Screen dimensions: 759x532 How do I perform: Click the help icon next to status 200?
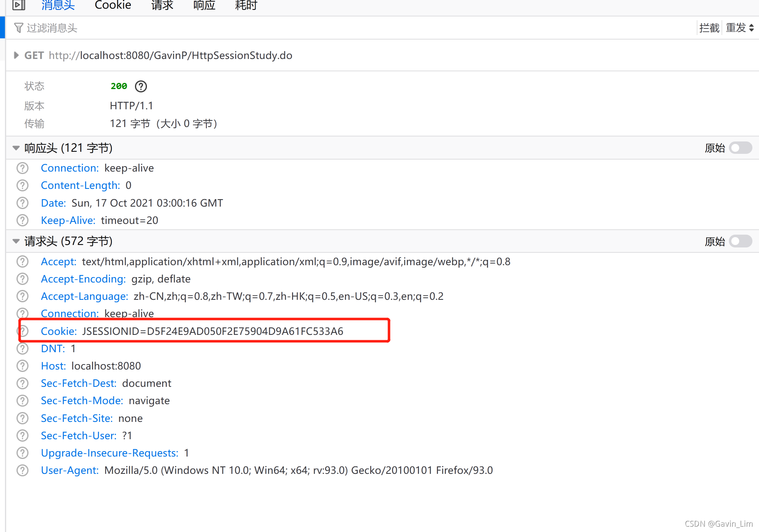pyautogui.click(x=141, y=86)
